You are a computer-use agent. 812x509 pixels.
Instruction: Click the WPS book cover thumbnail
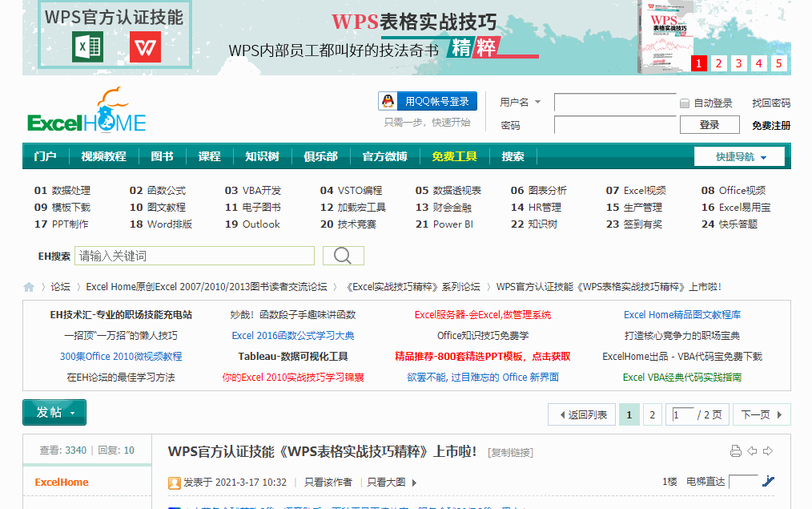tap(666, 38)
